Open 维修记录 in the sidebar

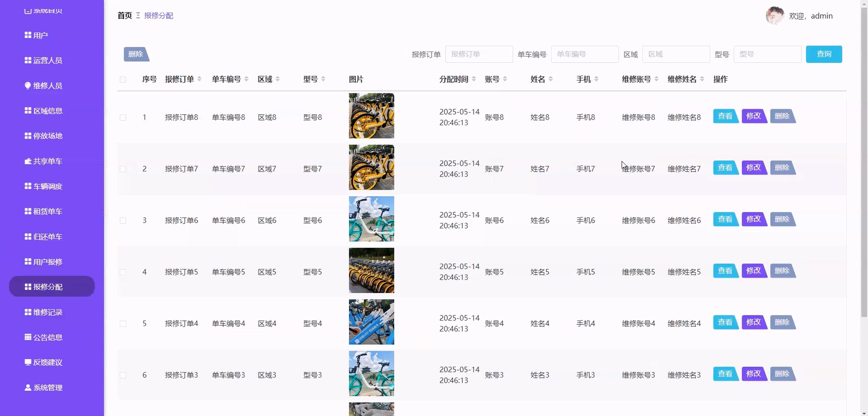48,312
